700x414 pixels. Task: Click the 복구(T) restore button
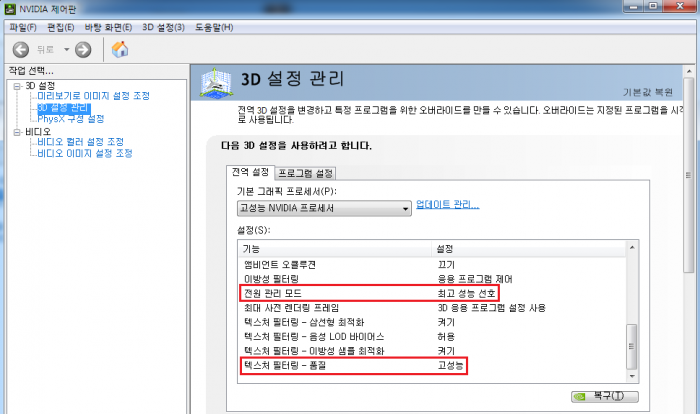coord(604,396)
